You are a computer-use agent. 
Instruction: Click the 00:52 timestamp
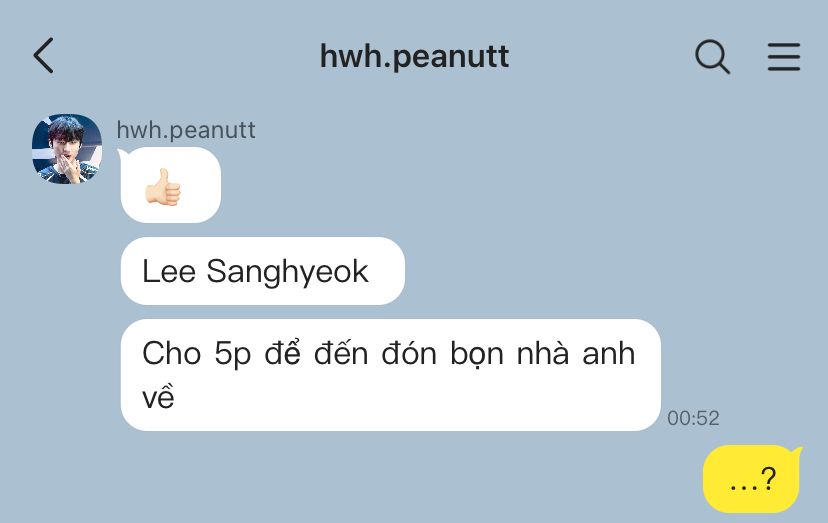tap(693, 418)
